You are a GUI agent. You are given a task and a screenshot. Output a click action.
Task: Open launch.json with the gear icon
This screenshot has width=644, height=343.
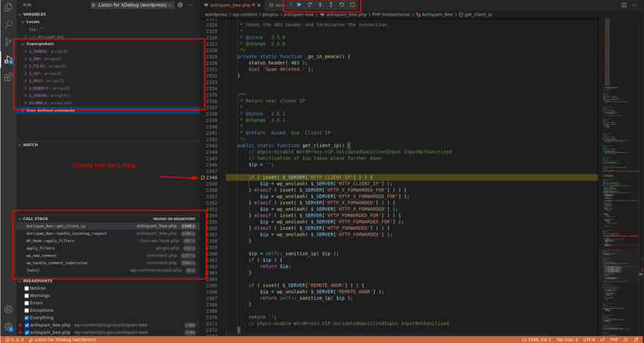coord(180,5)
